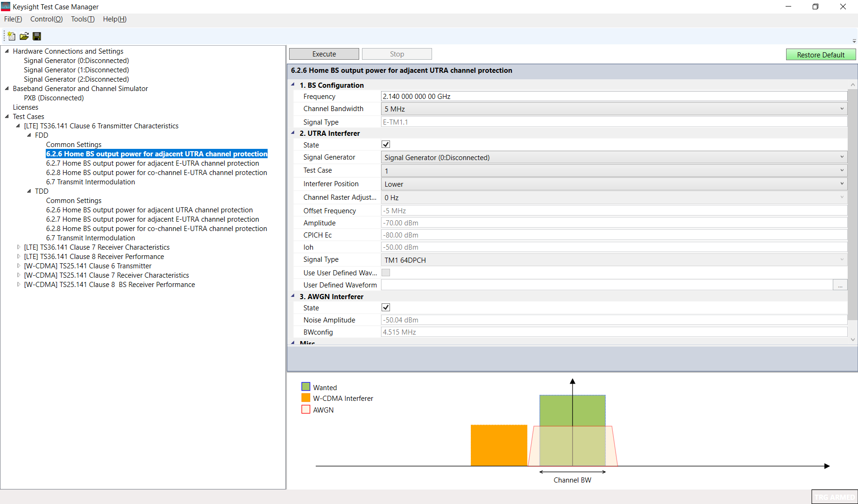Screen dimensions: 858x504
Task: Click the Restore Default button
Action: pyautogui.click(x=820, y=55)
